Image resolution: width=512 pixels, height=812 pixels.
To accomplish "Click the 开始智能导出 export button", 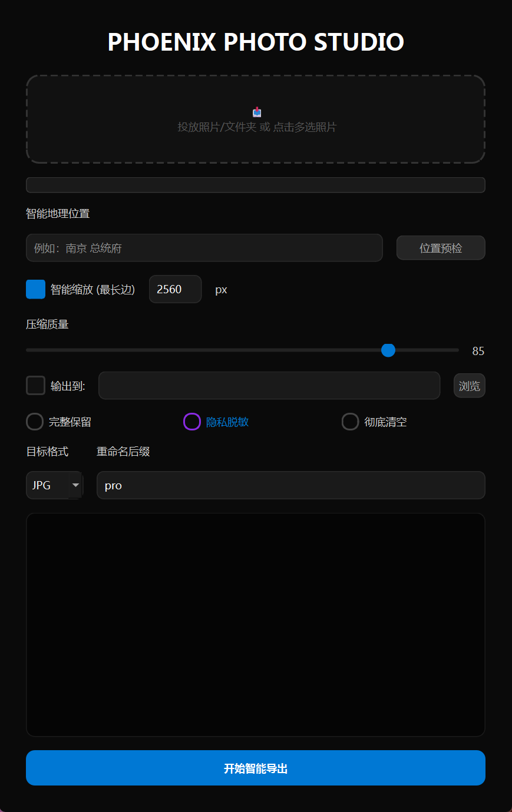I will pyautogui.click(x=255, y=768).
